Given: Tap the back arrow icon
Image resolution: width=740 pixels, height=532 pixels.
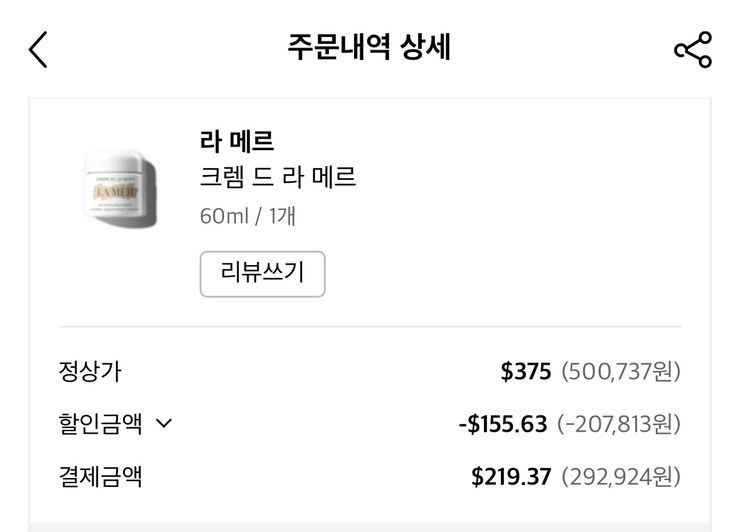Looking at the screenshot, I should (x=38, y=49).
